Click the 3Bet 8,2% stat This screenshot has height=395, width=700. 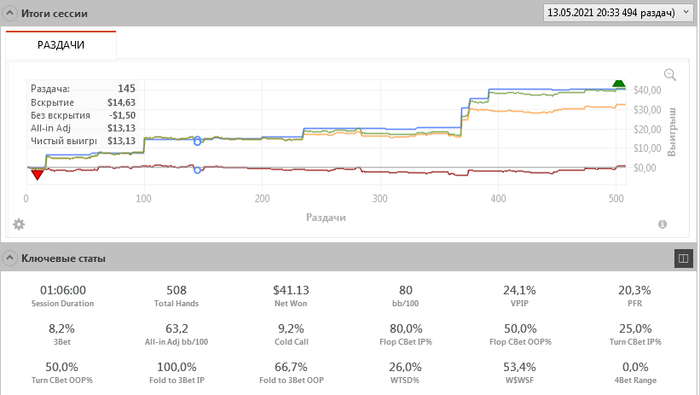[62, 334]
